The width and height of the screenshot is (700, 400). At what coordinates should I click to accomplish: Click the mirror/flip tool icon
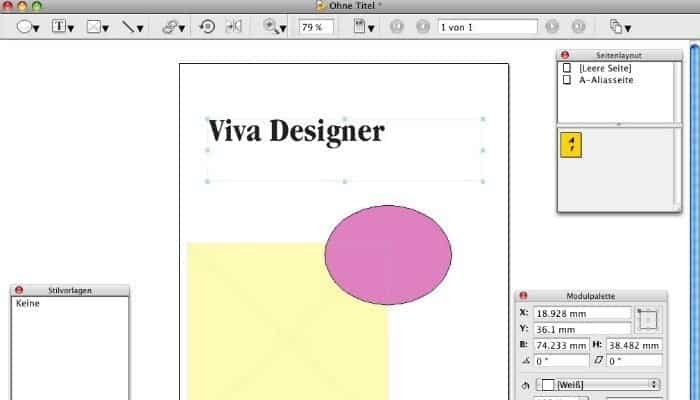[233, 26]
